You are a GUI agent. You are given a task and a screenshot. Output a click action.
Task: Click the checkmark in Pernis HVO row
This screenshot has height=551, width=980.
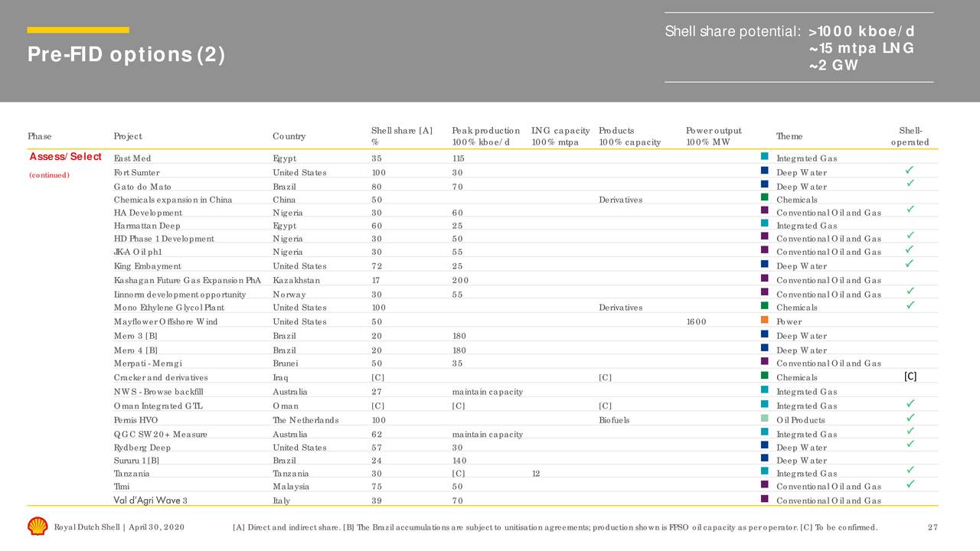tap(910, 418)
